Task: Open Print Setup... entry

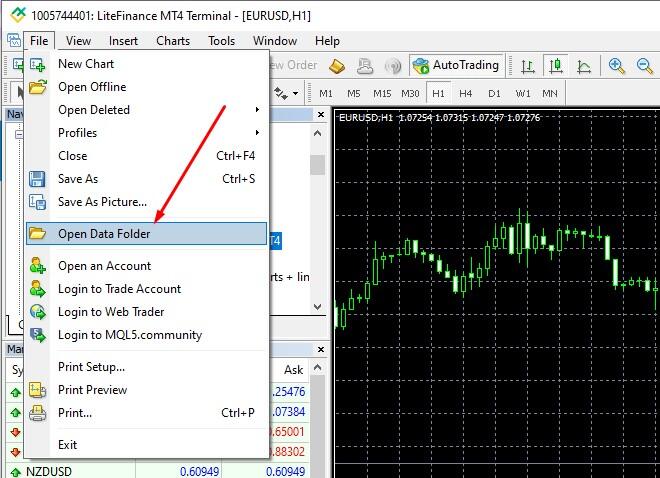Action: pos(146,367)
